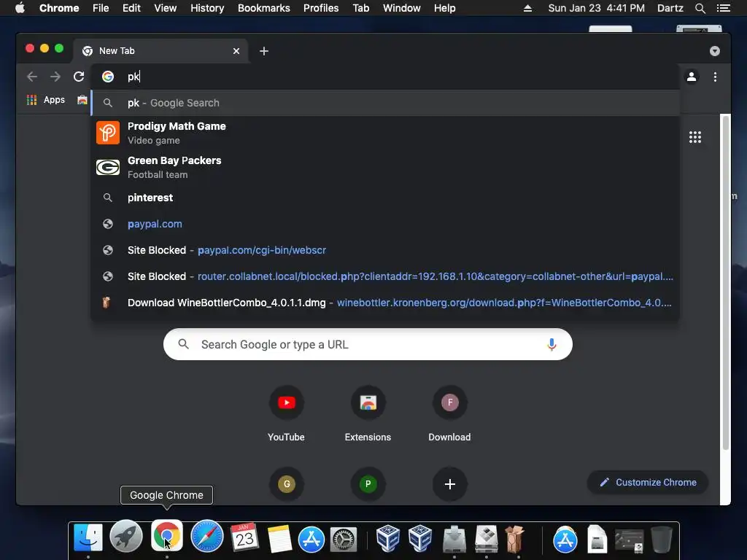The image size is (747, 560).
Task: Open macOS Spotlight search
Action: point(700,8)
